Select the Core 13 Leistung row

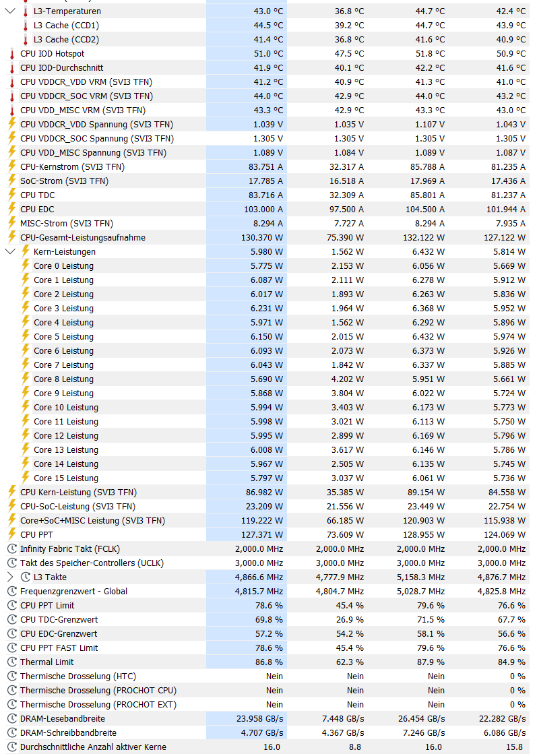pyautogui.click(x=267, y=449)
